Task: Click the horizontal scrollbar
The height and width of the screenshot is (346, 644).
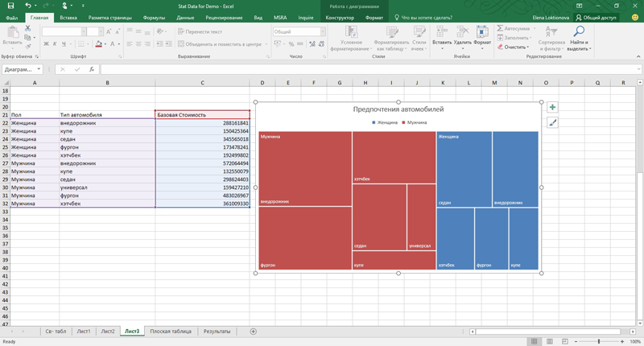Action: 548,332
